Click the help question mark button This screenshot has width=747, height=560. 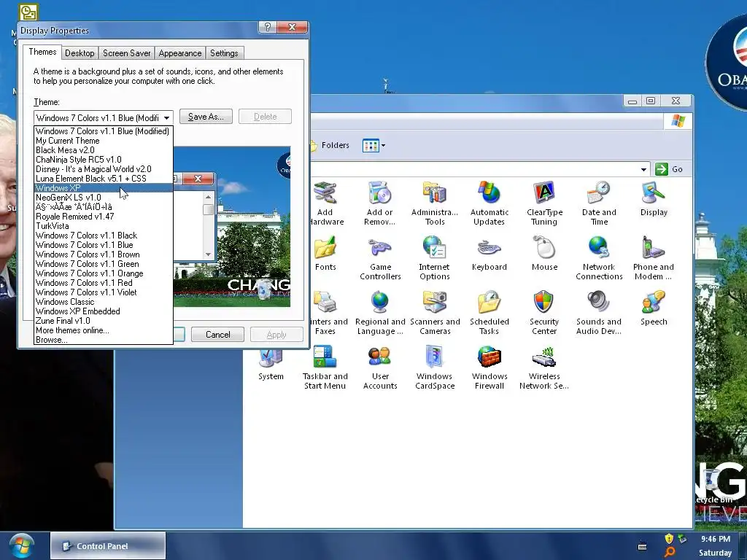click(267, 27)
